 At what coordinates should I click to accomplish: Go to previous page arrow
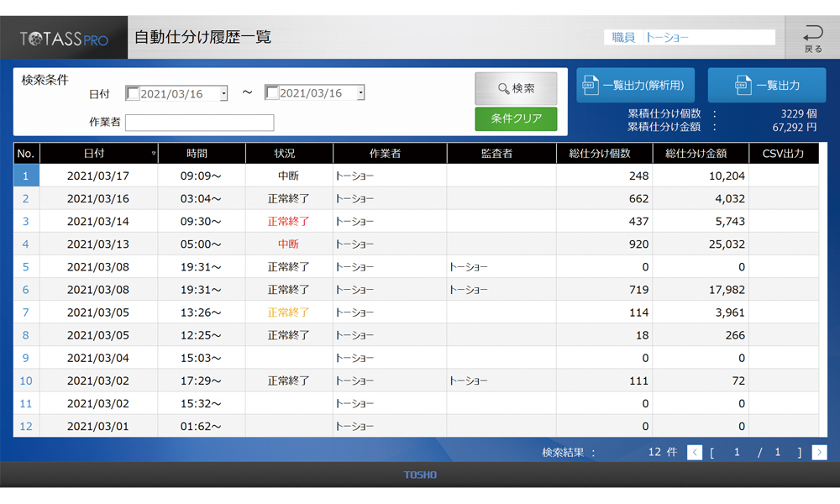(x=695, y=453)
